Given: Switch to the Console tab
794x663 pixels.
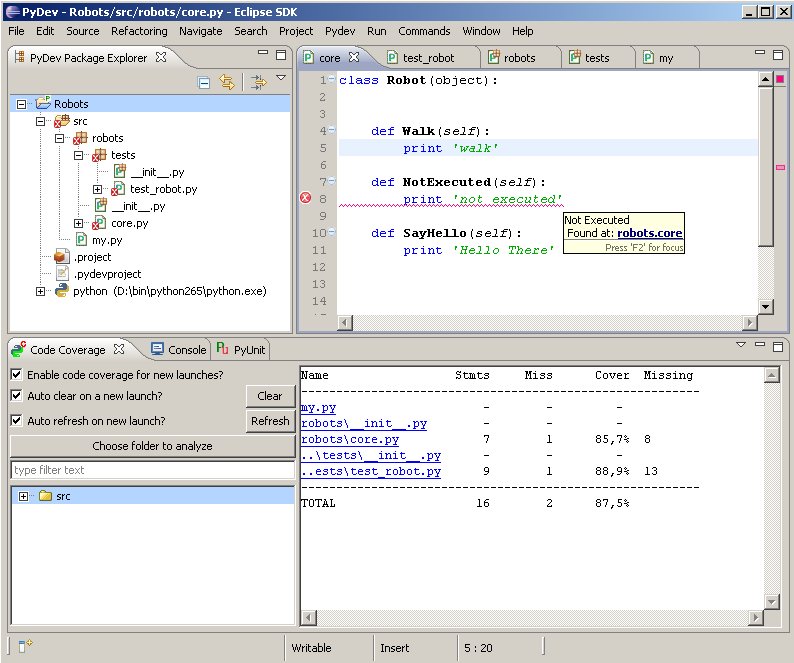Looking at the screenshot, I should [179, 349].
